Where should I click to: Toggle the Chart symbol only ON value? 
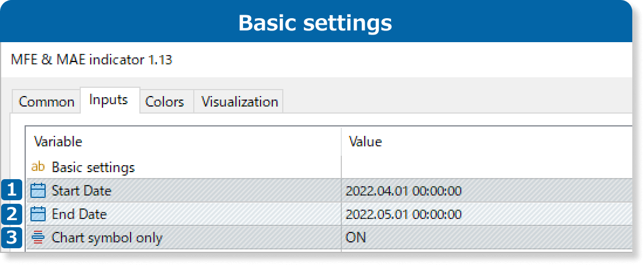click(357, 238)
